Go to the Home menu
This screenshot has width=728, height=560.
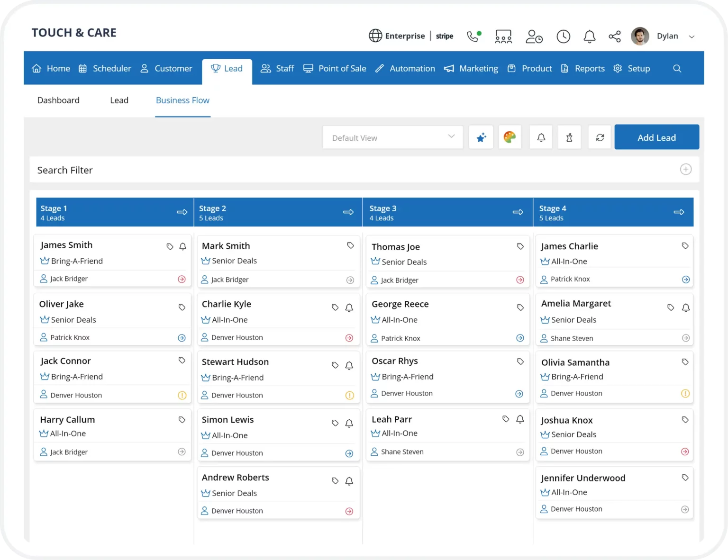click(x=51, y=69)
